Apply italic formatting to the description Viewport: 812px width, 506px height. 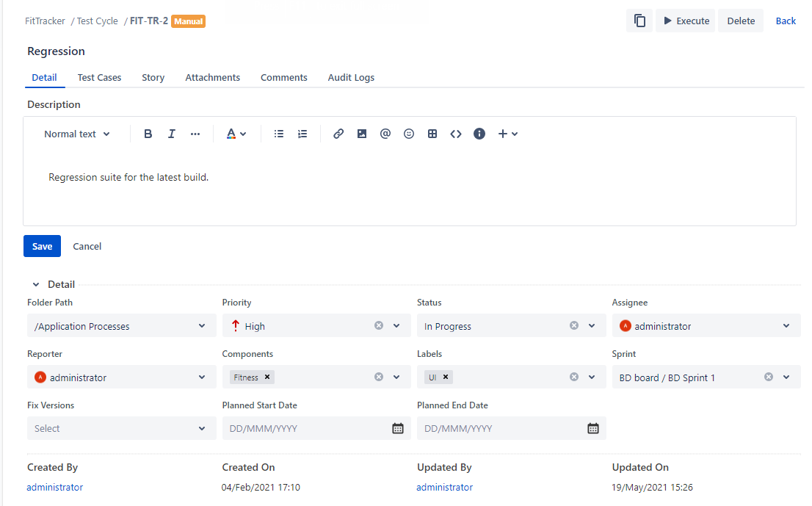point(171,133)
